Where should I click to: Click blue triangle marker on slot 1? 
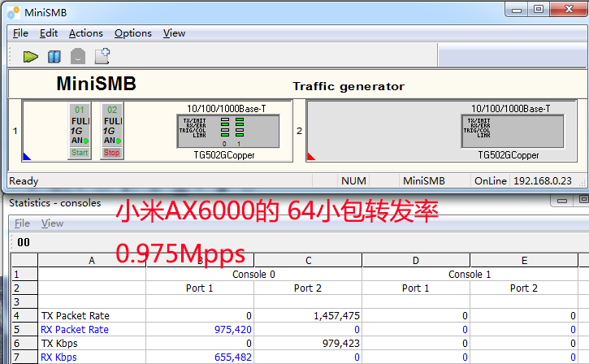(x=26, y=157)
